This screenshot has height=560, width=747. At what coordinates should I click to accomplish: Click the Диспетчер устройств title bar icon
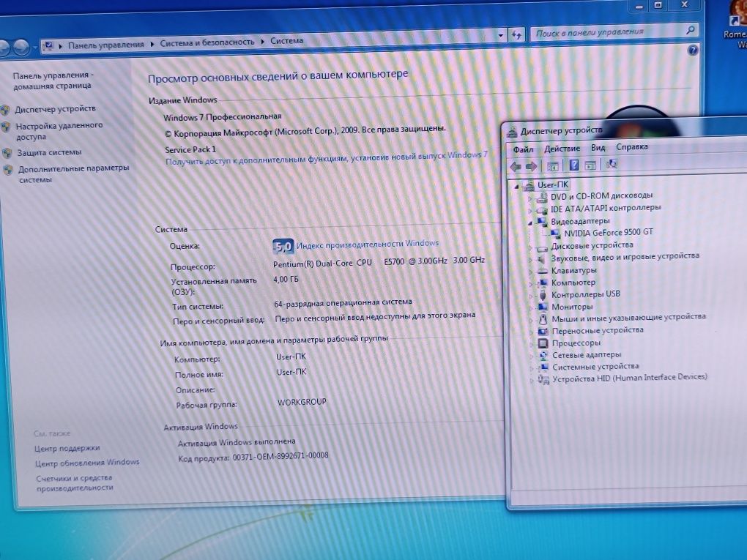coord(512,132)
